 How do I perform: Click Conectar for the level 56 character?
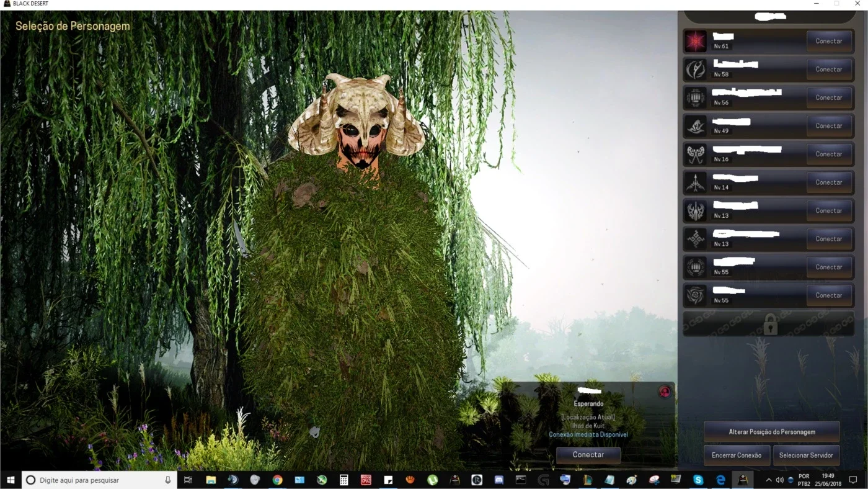pyautogui.click(x=829, y=98)
